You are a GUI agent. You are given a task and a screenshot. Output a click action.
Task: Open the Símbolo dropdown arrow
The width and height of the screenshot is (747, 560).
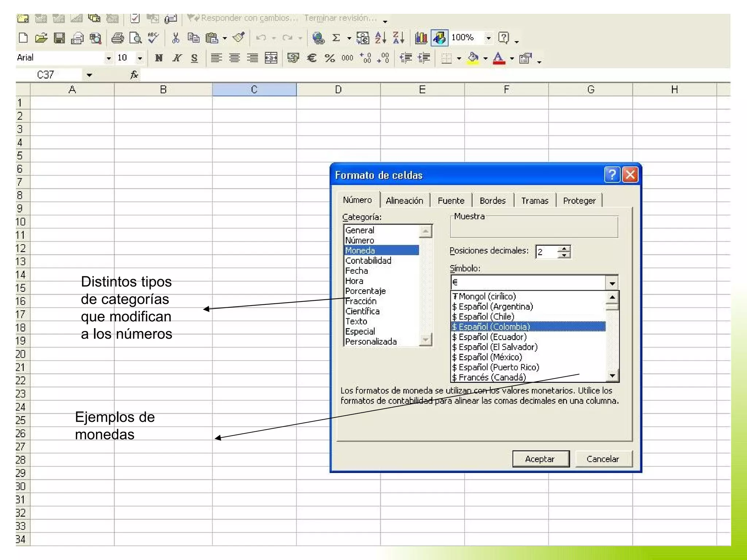tap(612, 283)
